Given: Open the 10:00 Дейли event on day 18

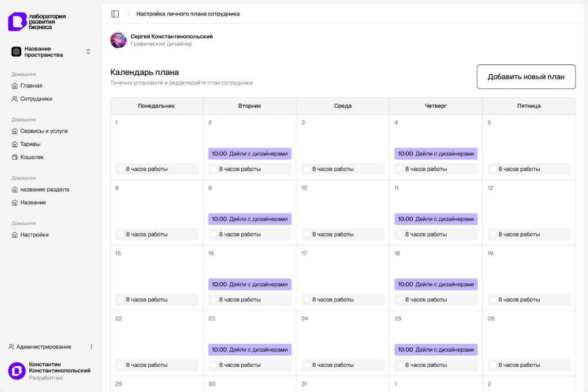Looking at the screenshot, I should tap(436, 285).
